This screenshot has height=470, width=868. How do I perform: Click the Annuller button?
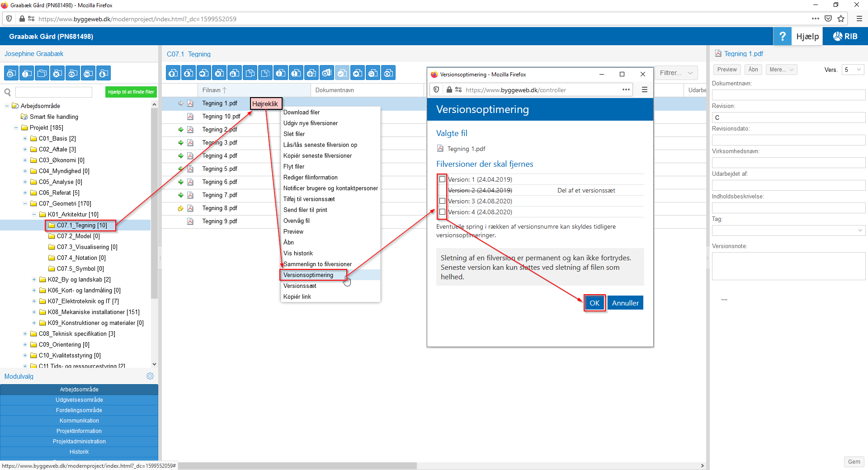click(625, 303)
